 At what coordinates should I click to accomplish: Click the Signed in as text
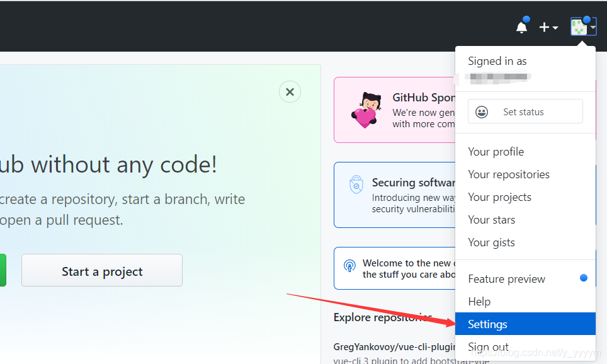[497, 61]
